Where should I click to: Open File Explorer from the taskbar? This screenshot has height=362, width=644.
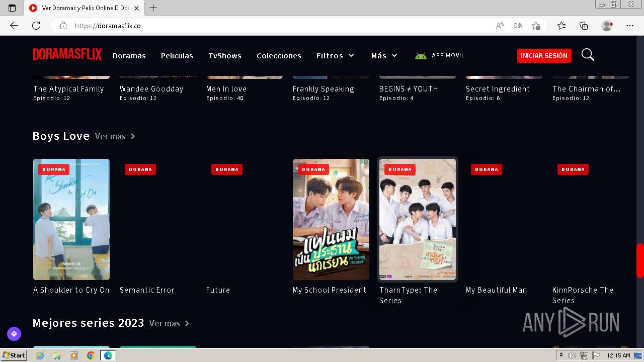[57, 355]
